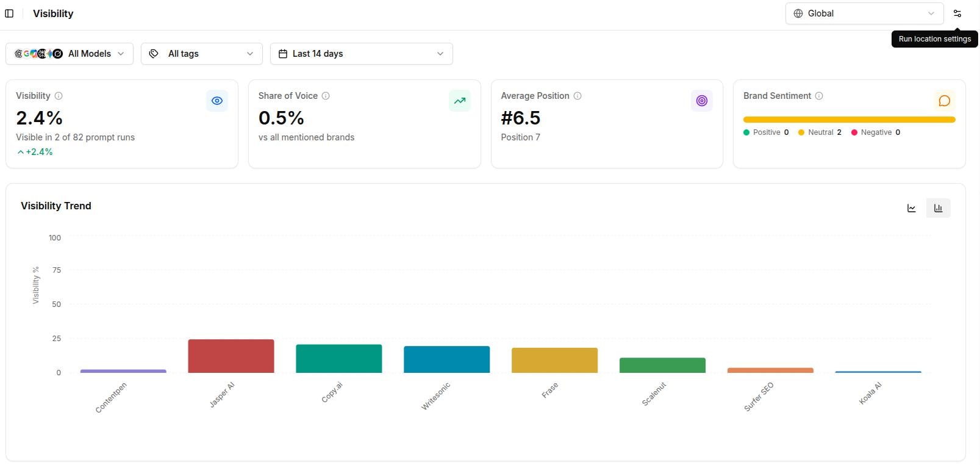This screenshot has width=980, height=465.
Task: Click the red Jasper AI bar
Action: 231,356
